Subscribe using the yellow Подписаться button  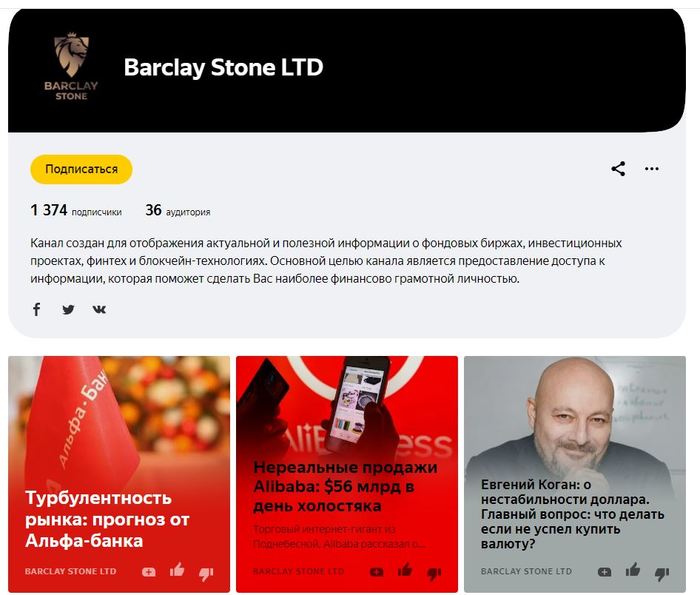click(81, 169)
